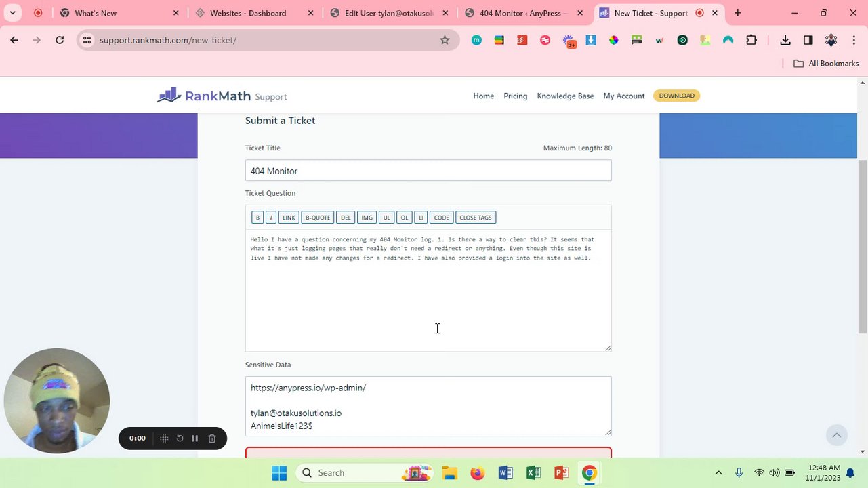This screenshot has height=488, width=868.
Task: Click the yellow DOWNLOAD button
Action: (x=676, y=96)
